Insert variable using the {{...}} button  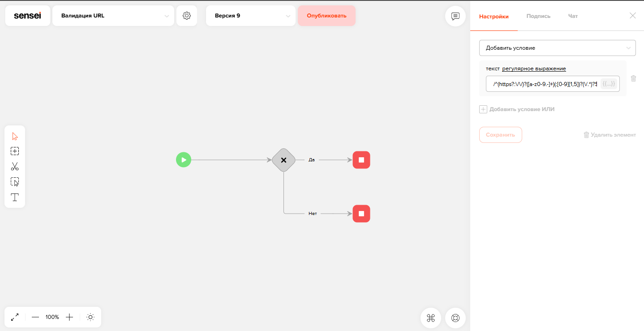coord(609,84)
